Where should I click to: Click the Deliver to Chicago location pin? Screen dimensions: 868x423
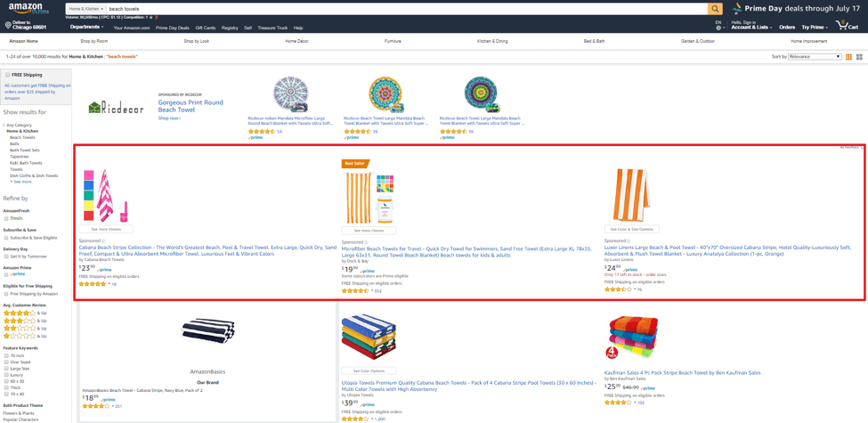[x=8, y=26]
